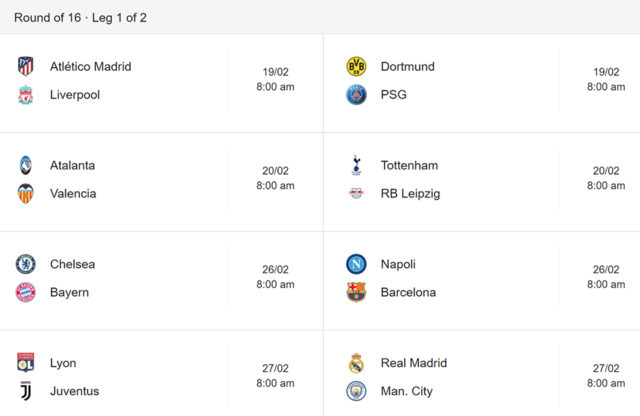The image size is (640, 416).
Task: Click the Napoli N logo
Action: pyautogui.click(x=356, y=264)
